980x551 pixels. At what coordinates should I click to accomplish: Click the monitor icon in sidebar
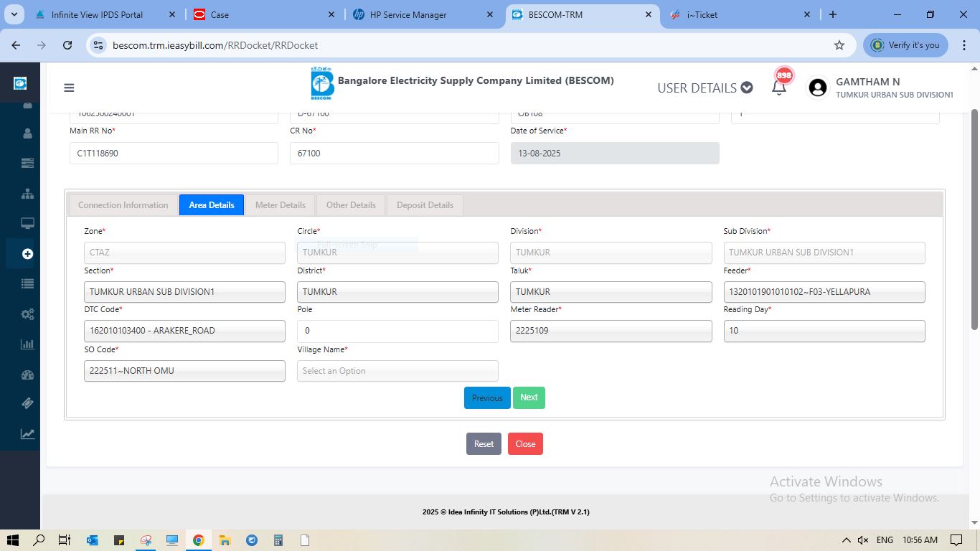[x=27, y=224]
